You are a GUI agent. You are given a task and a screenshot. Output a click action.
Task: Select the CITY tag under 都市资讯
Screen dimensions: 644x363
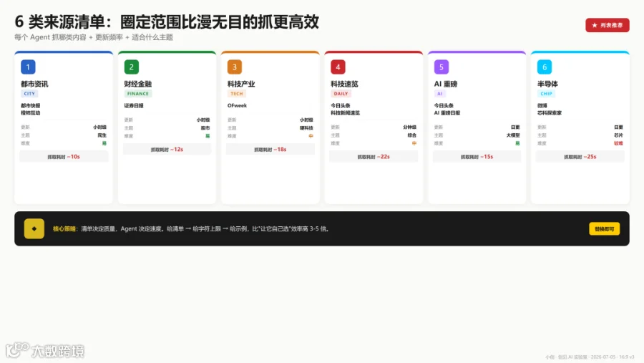click(x=29, y=94)
